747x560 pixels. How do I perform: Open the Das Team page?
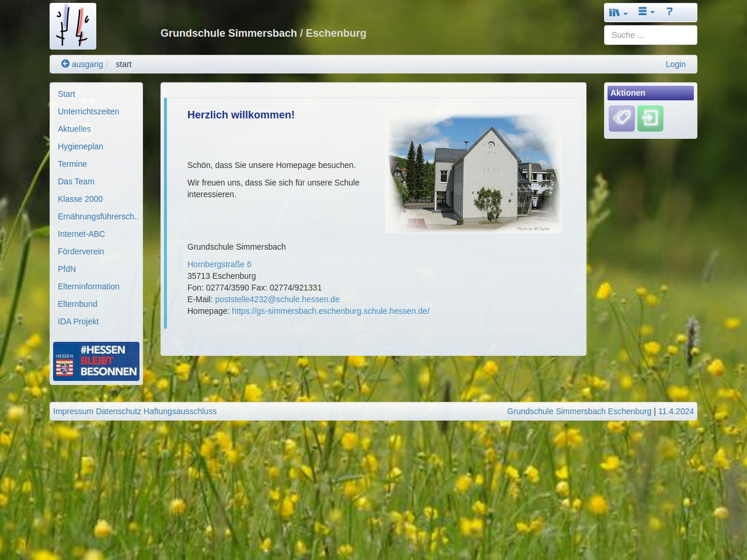(x=76, y=181)
